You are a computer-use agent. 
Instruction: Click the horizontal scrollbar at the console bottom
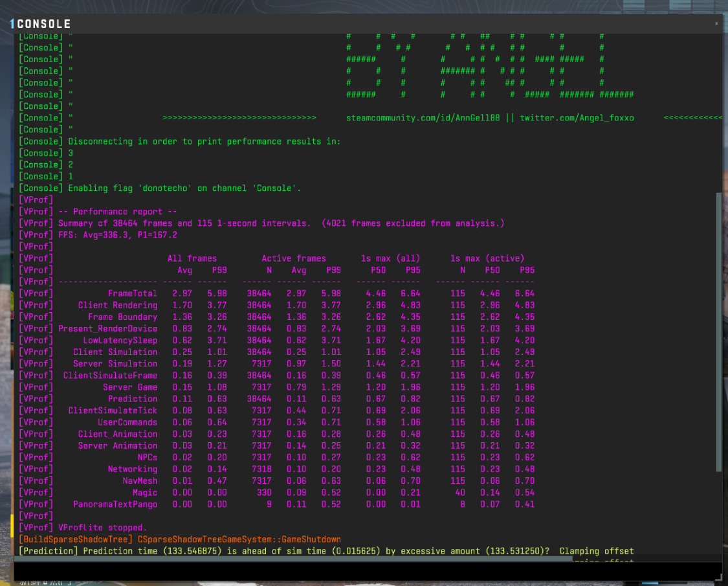coord(293,559)
